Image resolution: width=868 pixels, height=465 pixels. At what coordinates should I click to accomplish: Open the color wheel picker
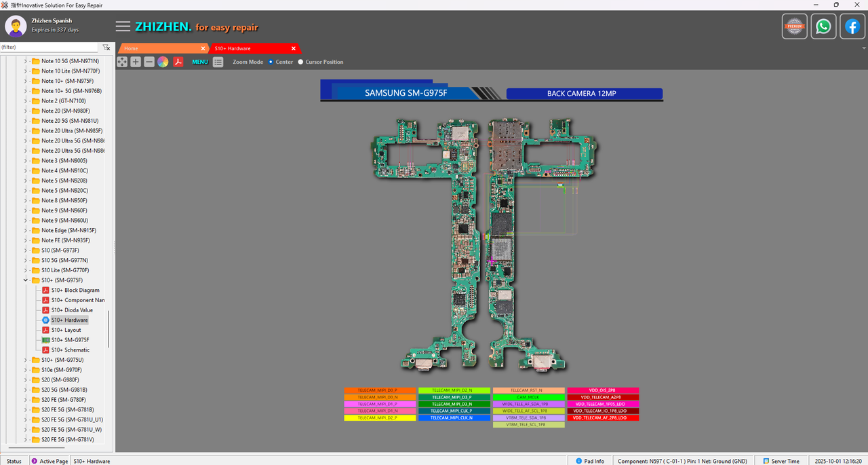(163, 62)
